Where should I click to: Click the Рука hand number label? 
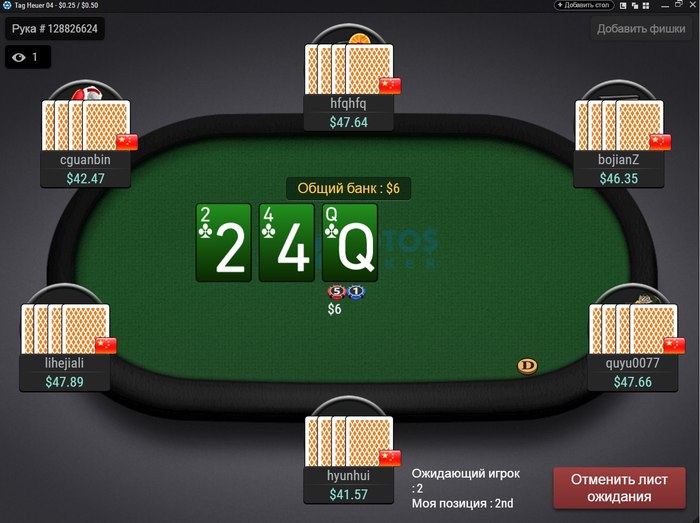[54, 29]
